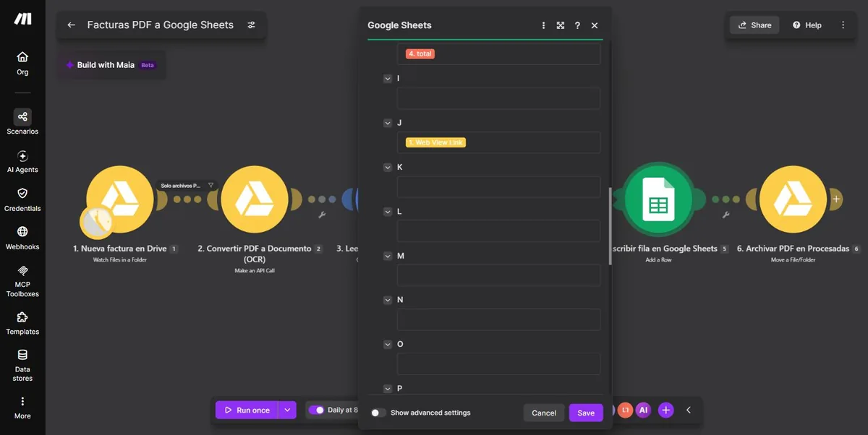Click the column N input field
The width and height of the screenshot is (868, 435).
pyautogui.click(x=498, y=319)
